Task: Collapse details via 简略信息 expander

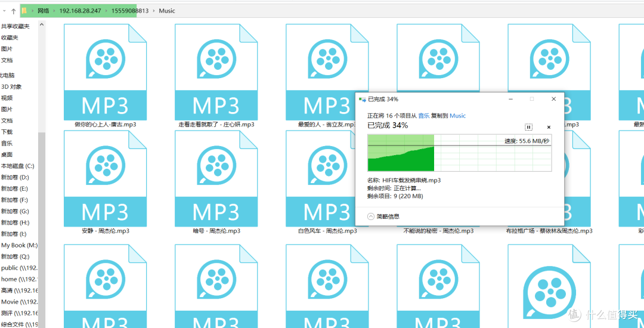Action: pos(383,216)
